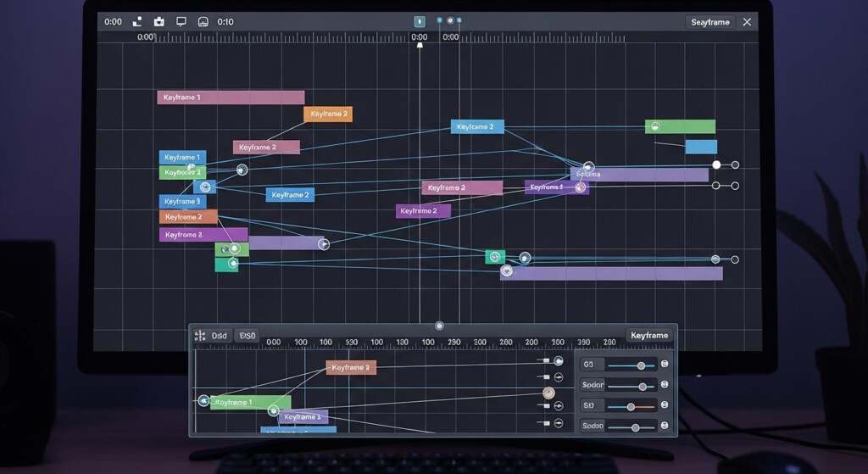Screen dimensions: 868x474
Task: Adjust the Spdao slider
Action: (632, 427)
